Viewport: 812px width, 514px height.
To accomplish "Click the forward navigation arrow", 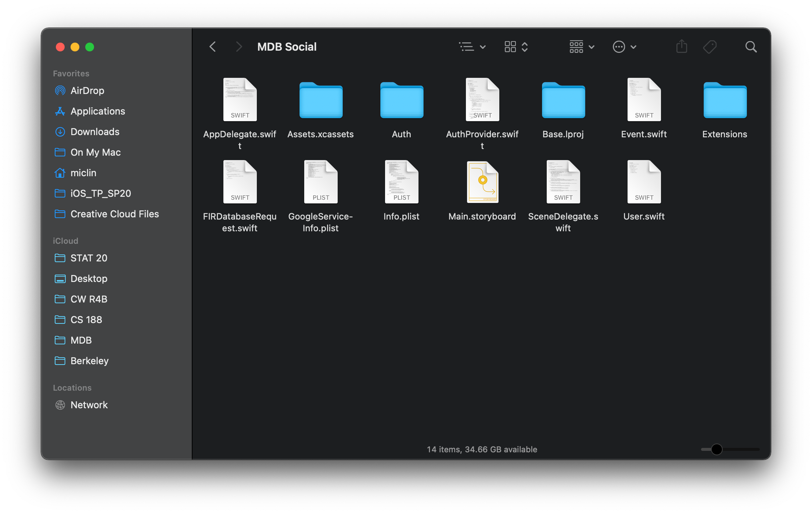I will coord(238,46).
